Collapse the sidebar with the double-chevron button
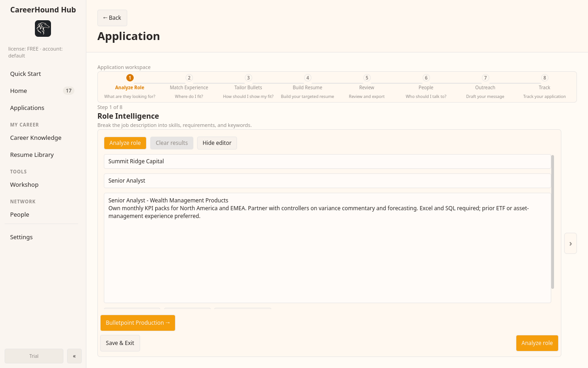Image resolution: width=588 pixels, height=368 pixels. tap(74, 356)
